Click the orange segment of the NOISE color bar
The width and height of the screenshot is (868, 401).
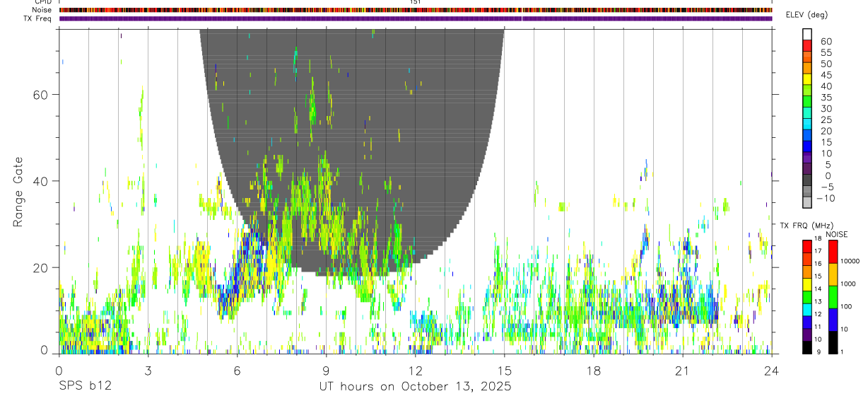click(832, 275)
